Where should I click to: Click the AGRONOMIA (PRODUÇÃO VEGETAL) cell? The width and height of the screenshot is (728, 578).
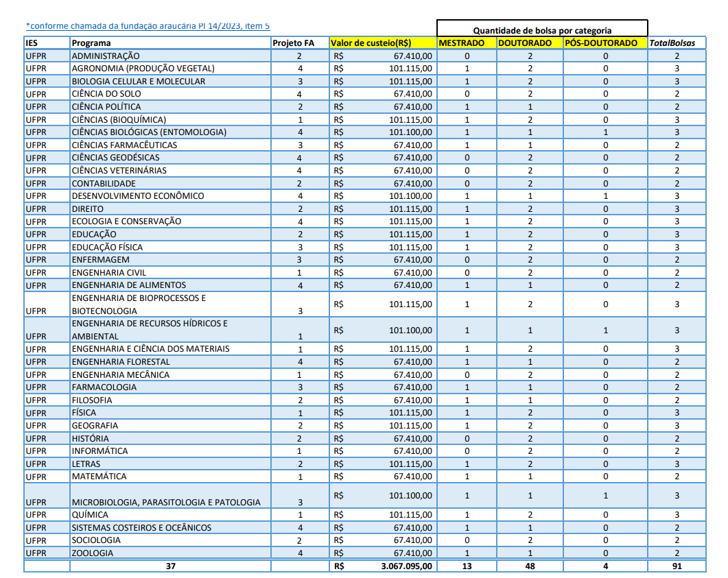[x=170, y=68]
